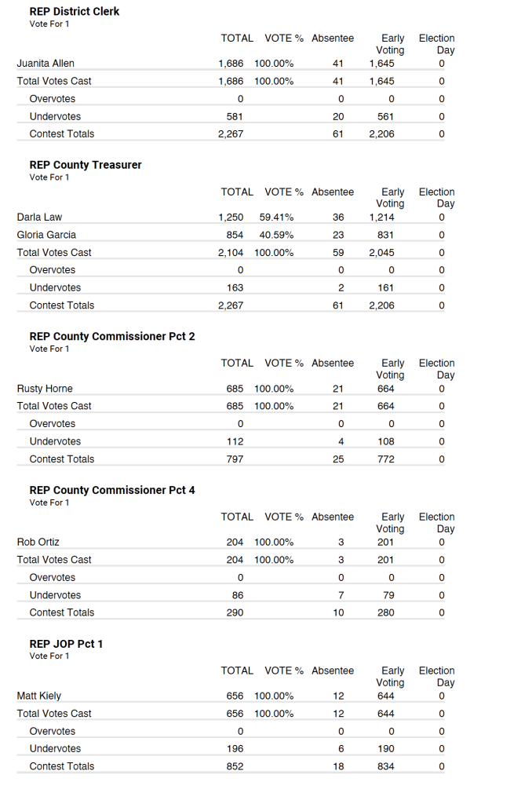Select candidate name Matt Kiely

[x=38, y=696]
